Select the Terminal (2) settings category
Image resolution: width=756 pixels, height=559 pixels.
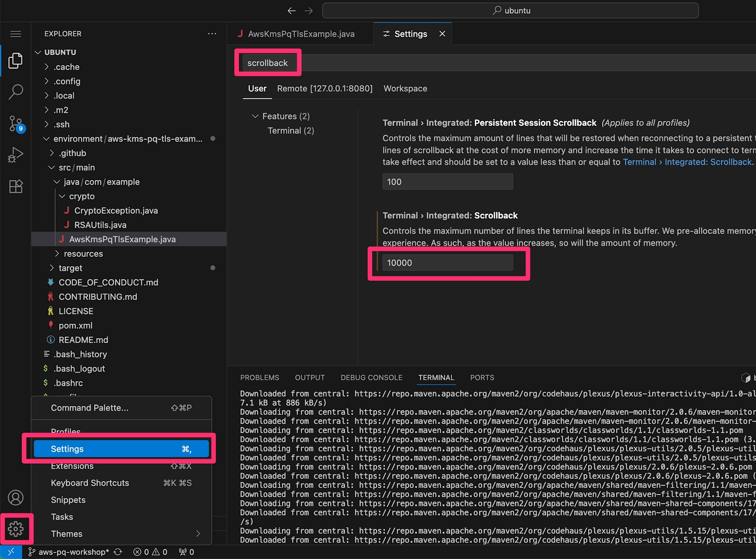click(x=291, y=130)
